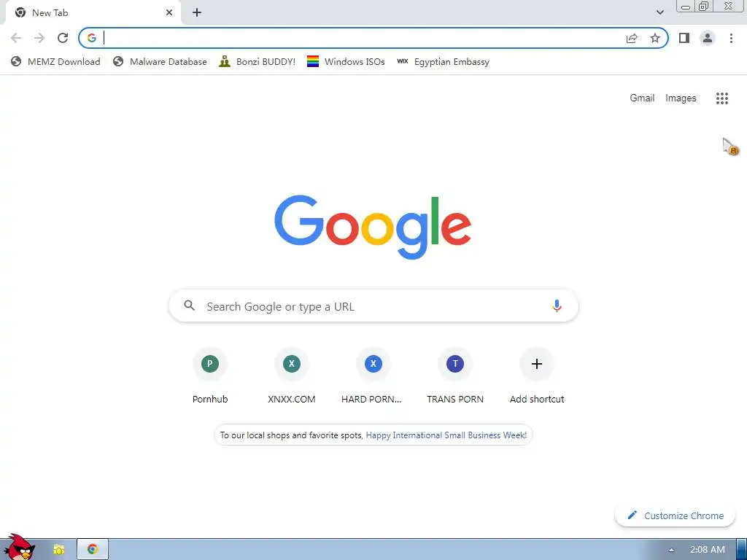Click the Google icon in address bar
Screen dimensions: 747x560
pos(92,38)
